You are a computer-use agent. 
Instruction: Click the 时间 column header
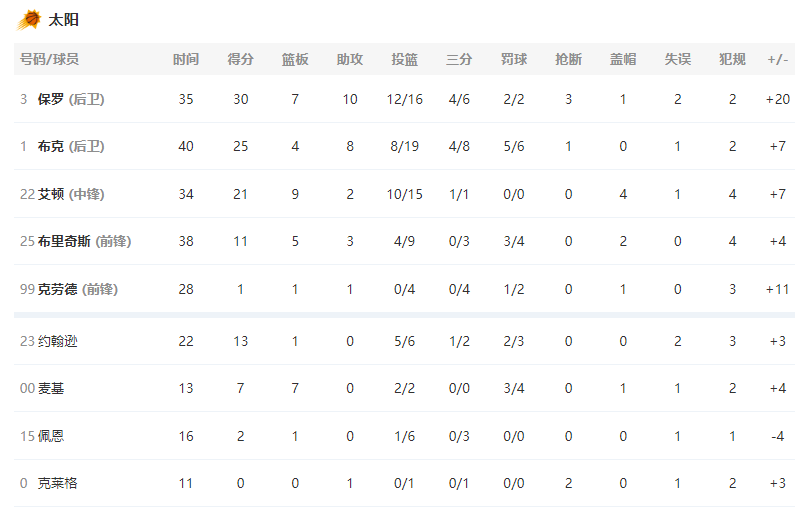(x=186, y=59)
